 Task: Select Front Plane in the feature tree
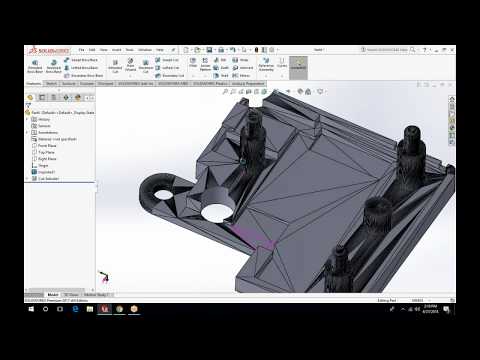point(44,146)
